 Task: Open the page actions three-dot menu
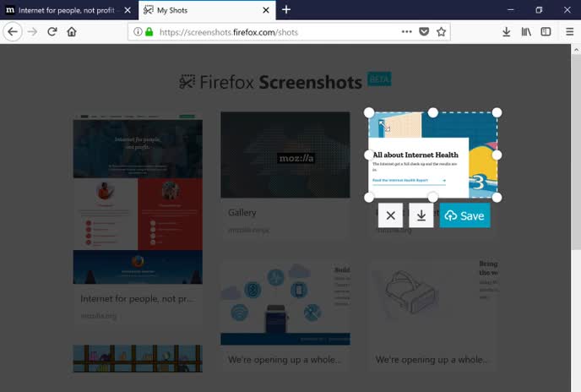pos(407,32)
